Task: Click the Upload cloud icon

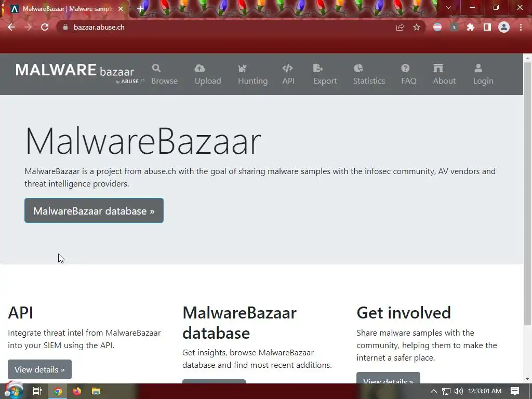Action: tap(200, 68)
